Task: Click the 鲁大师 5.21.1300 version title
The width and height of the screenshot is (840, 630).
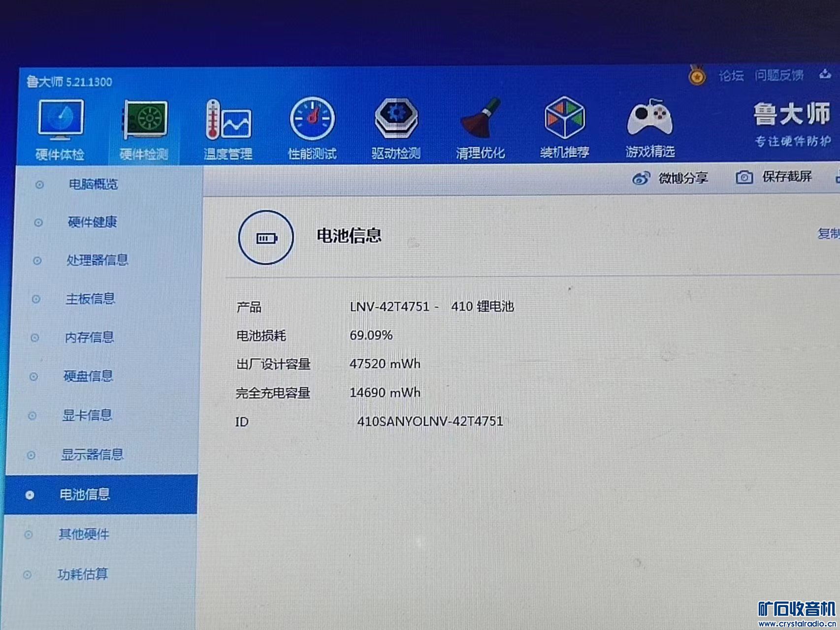Action: pos(69,82)
